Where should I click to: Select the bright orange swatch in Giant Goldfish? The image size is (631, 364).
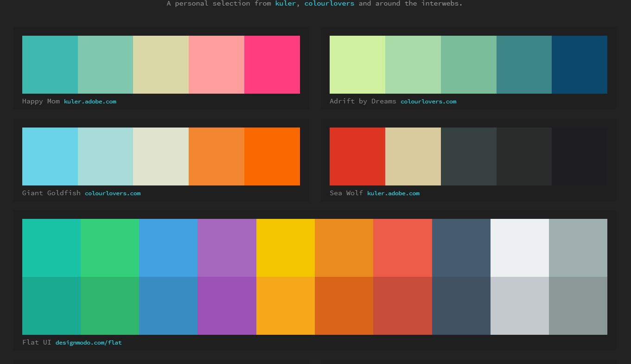(272, 156)
